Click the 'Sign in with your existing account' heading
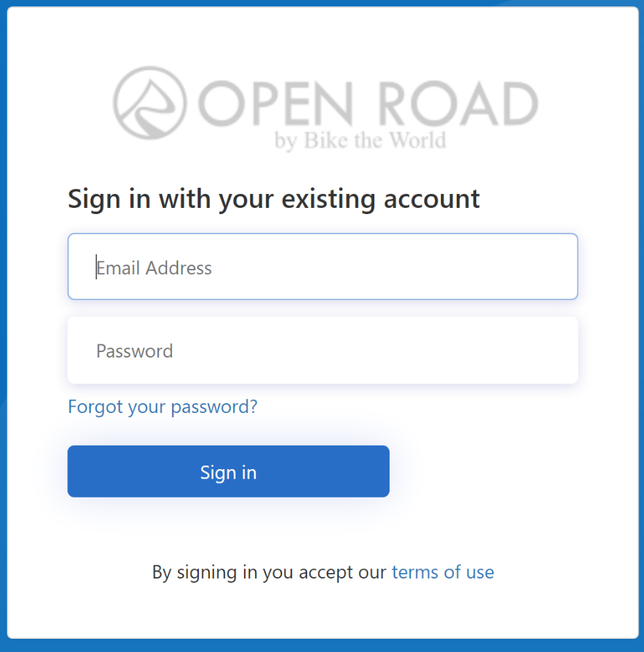This screenshot has width=644, height=652. point(274,200)
